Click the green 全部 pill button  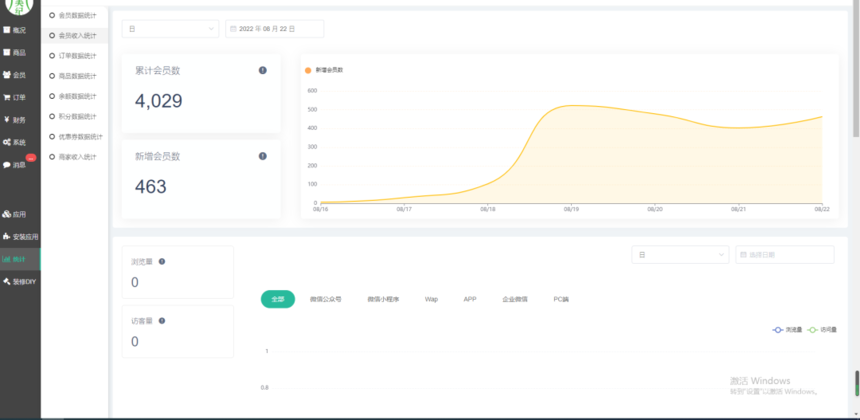click(x=278, y=299)
